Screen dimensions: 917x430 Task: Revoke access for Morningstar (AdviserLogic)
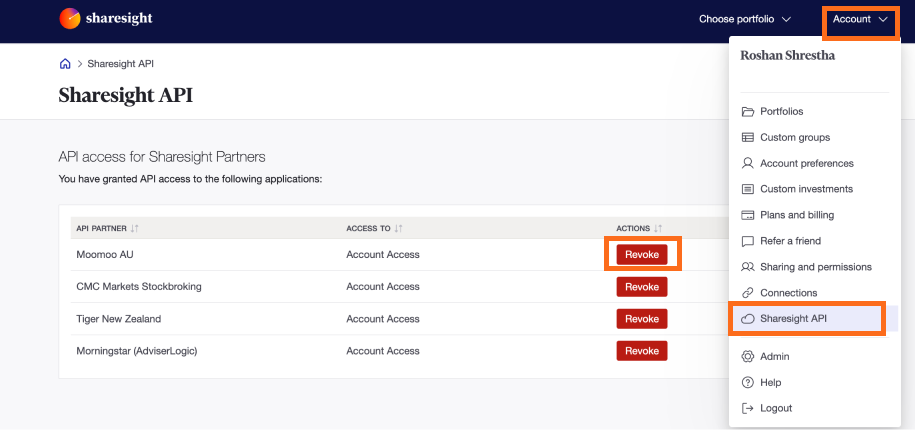(642, 351)
